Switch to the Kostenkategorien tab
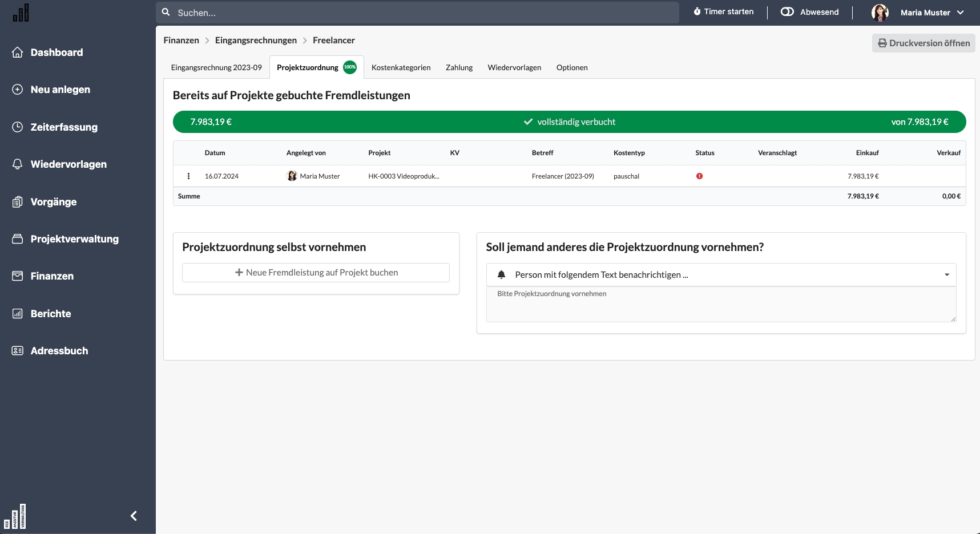Screen dimensions: 980x534 click(401, 67)
